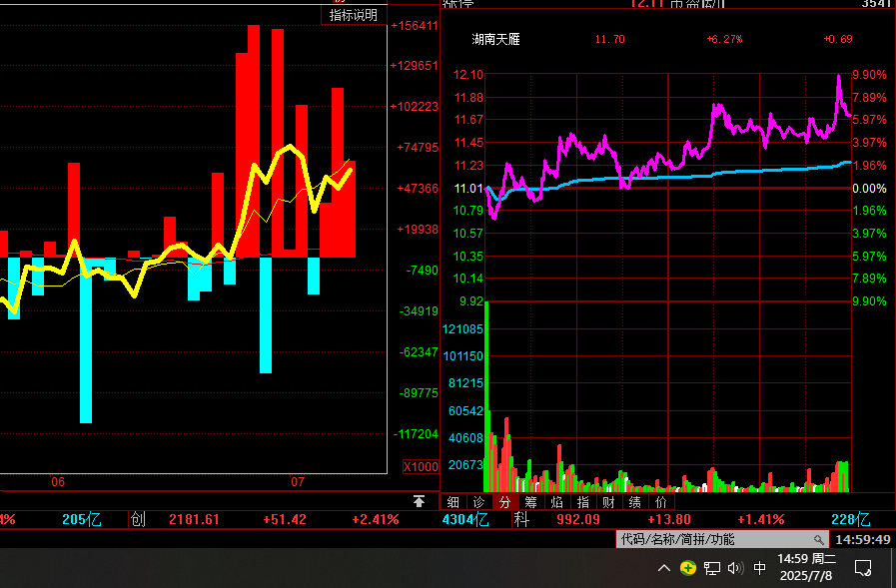Switch to the 诊 diagnosis tab

click(x=478, y=502)
